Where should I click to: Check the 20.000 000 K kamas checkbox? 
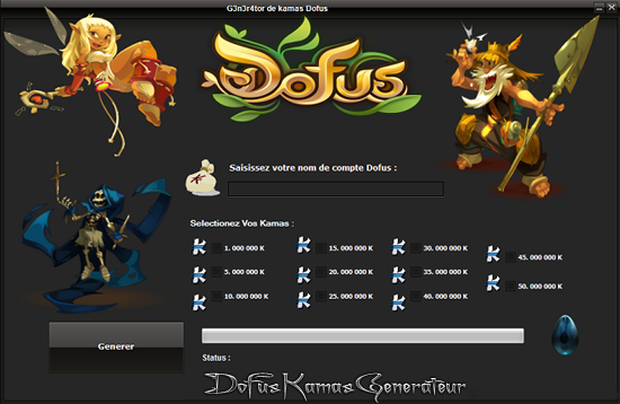click(x=321, y=272)
